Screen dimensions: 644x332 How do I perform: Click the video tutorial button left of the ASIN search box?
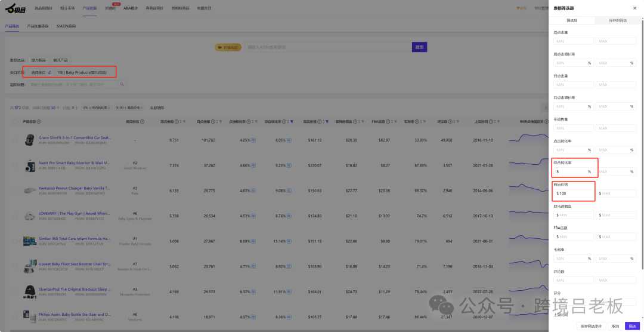click(228, 47)
